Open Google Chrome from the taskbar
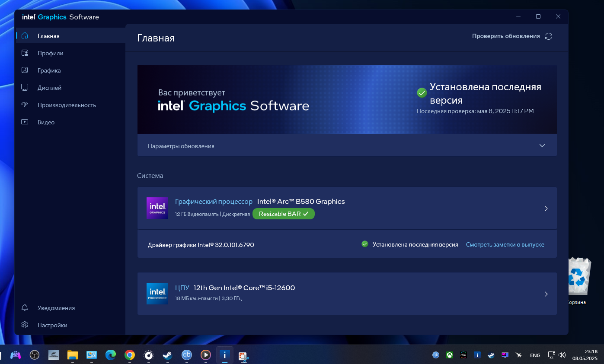This screenshot has width=604, height=364. 130,355
